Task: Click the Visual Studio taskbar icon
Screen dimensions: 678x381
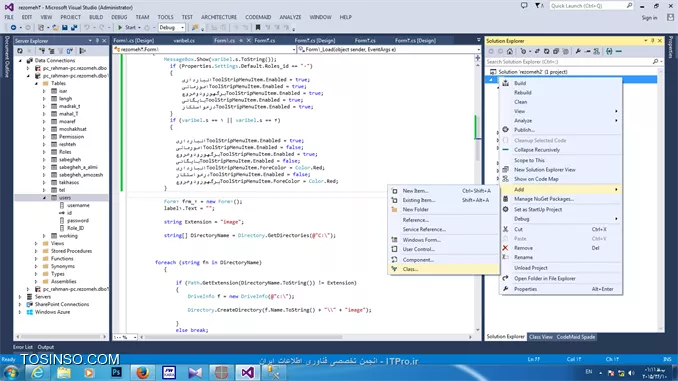Action: pyautogui.click(x=247, y=372)
